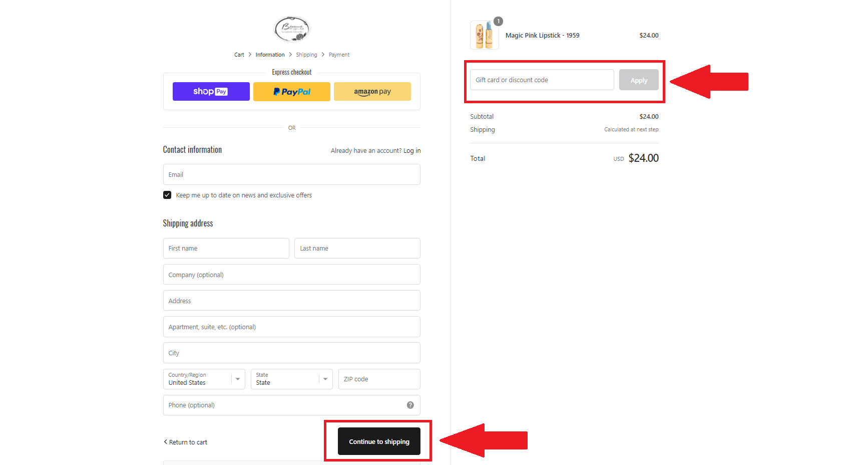Select the Address input field

291,301
